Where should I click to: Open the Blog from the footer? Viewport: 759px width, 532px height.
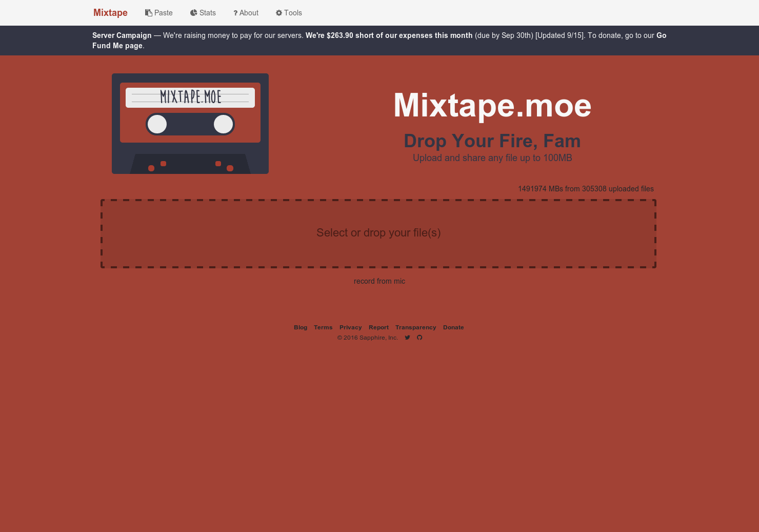click(301, 327)
